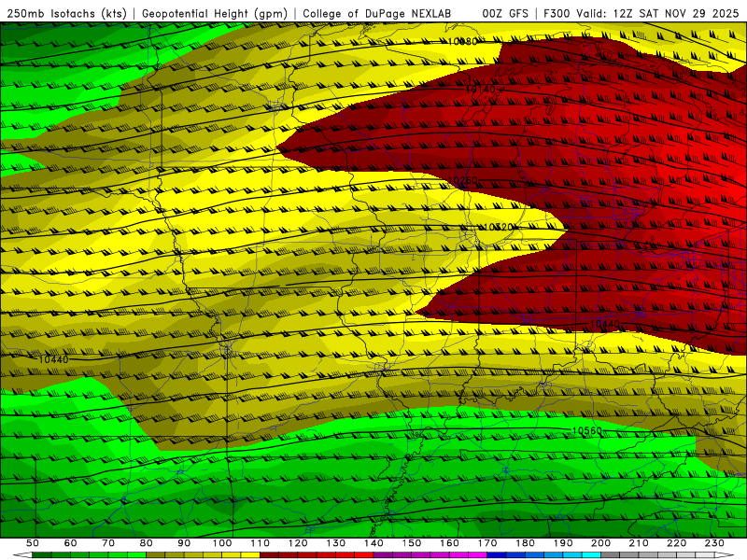Click the 220 kts colorbar label
This screenshot has height=560, width=747.
[676, 543]
